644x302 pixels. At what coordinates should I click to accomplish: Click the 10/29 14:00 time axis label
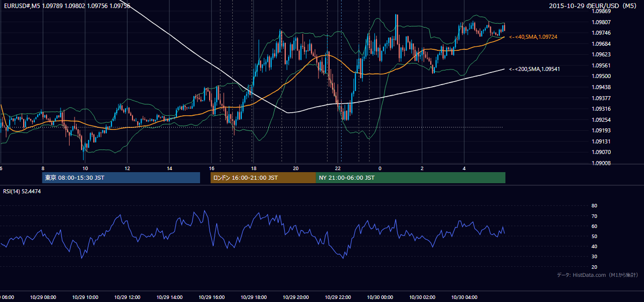(169, 297)
